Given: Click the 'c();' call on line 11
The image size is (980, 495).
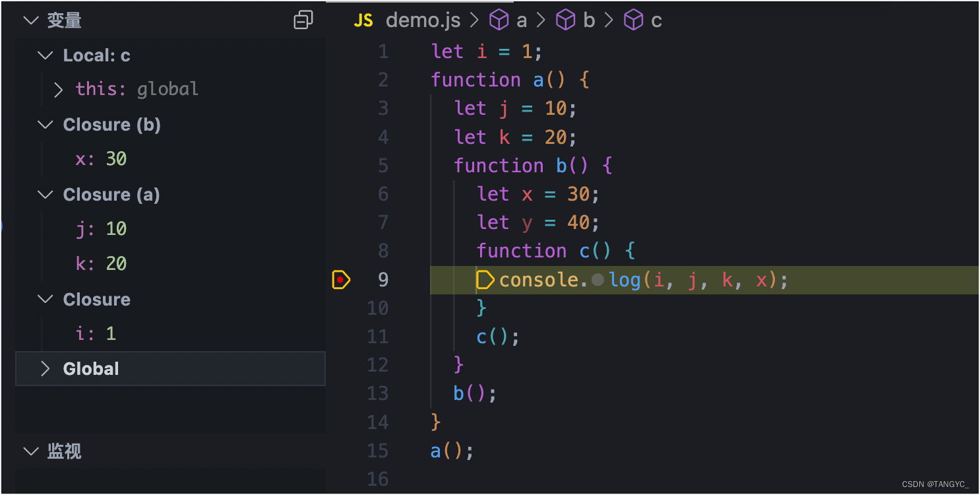Looking at the screenshot, I should tap(498, 337).
